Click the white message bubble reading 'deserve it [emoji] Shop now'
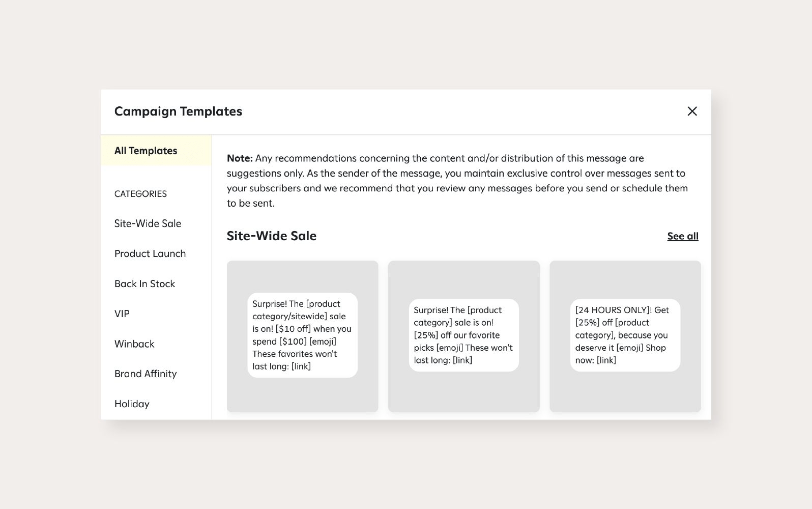This screenshot has height=509, width=812. click(625, 335)
